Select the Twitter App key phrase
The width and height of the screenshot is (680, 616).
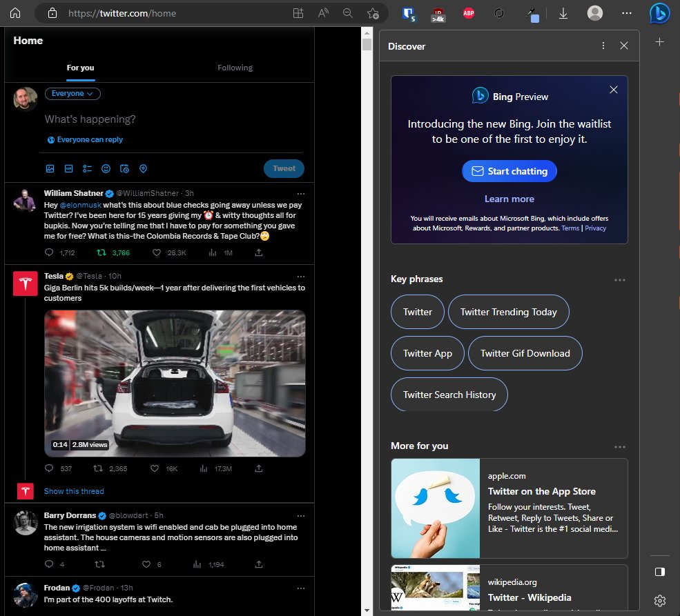click(427, 353)
